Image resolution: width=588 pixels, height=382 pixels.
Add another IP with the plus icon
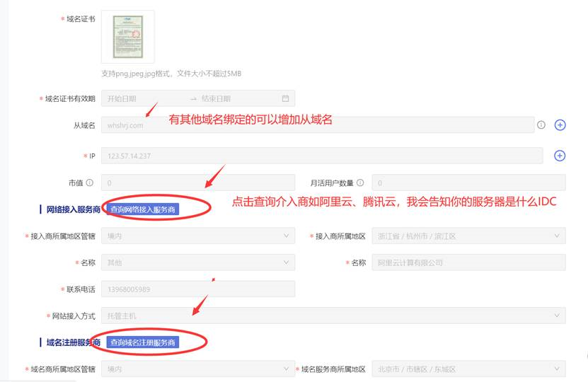pyautogui.click(x=560, y=156)
